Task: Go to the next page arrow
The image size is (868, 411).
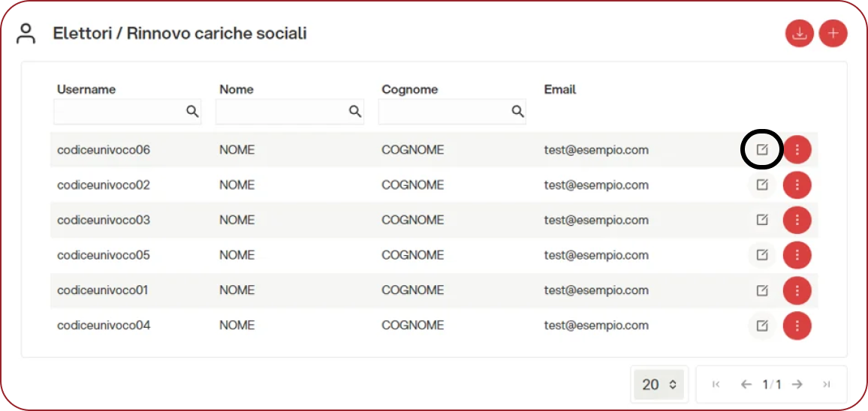Action: point(797,385)
